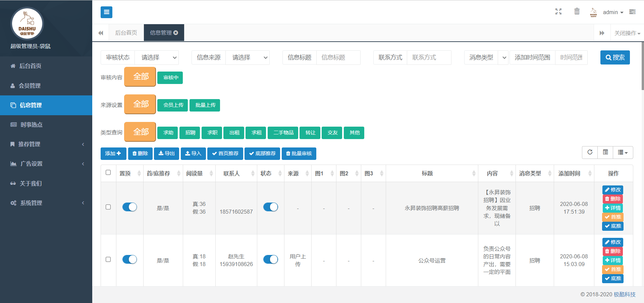The height and width of the screenshot is (303, 644).
Task: Filter source by 批量上传
Action: click(205, 105)
